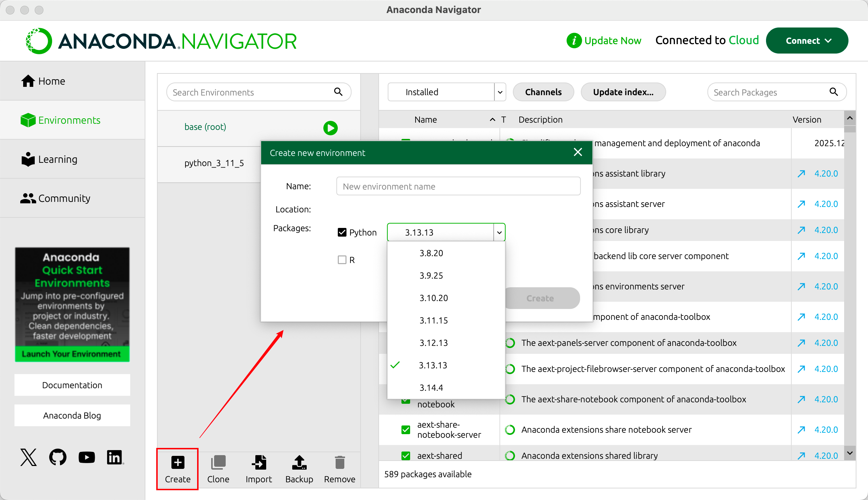The height and width of the screenshot is (500, 868).
Task: Open the Documentation link
Action: coord(72,385)
